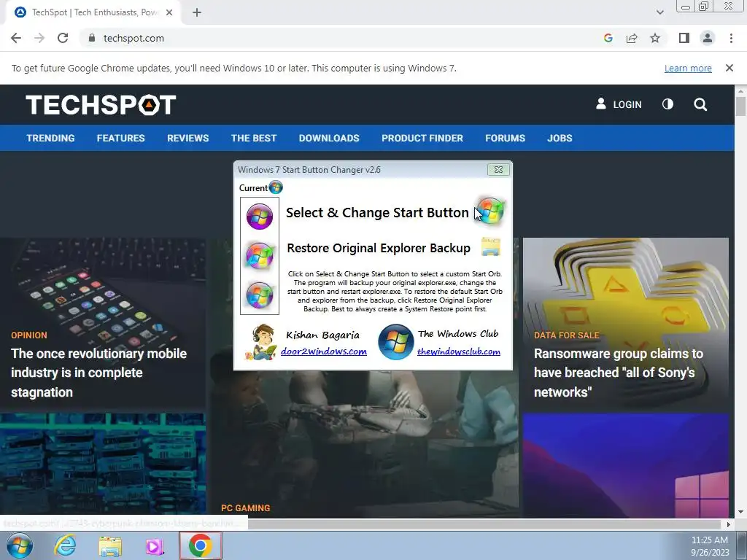Click the orb icon beside Select & Change

(490, 211)
